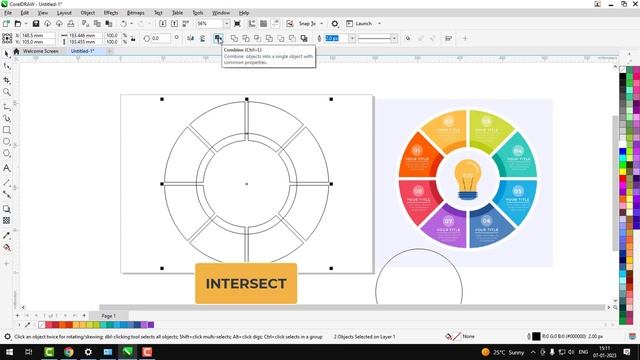Select the Rectangle tool
640x360 pixels.
[x=7, y=130]
